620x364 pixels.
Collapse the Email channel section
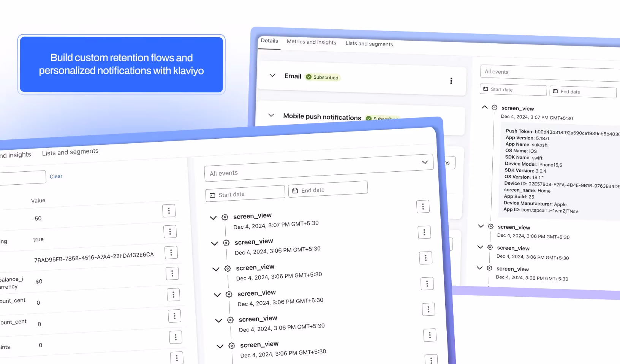pos(272,75)
